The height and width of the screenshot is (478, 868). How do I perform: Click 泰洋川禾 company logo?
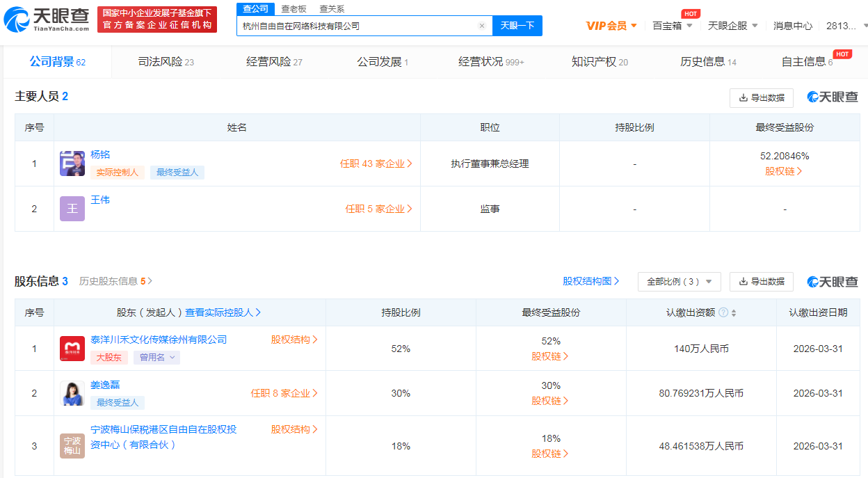[72, 349]
